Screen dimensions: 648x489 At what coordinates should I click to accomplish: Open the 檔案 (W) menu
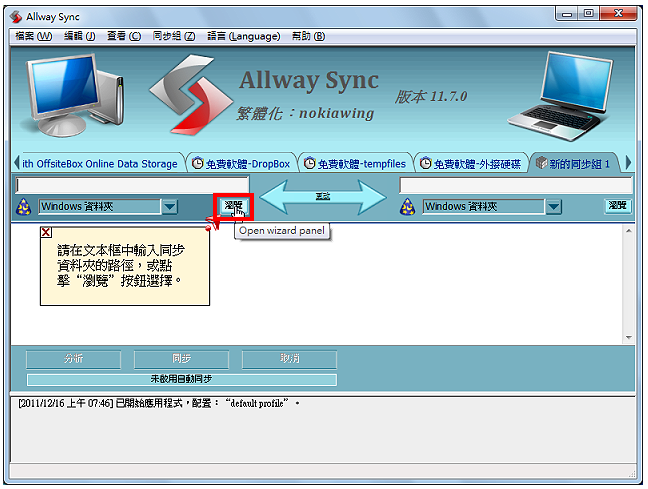pyautogui.click(x=33, y=36)
